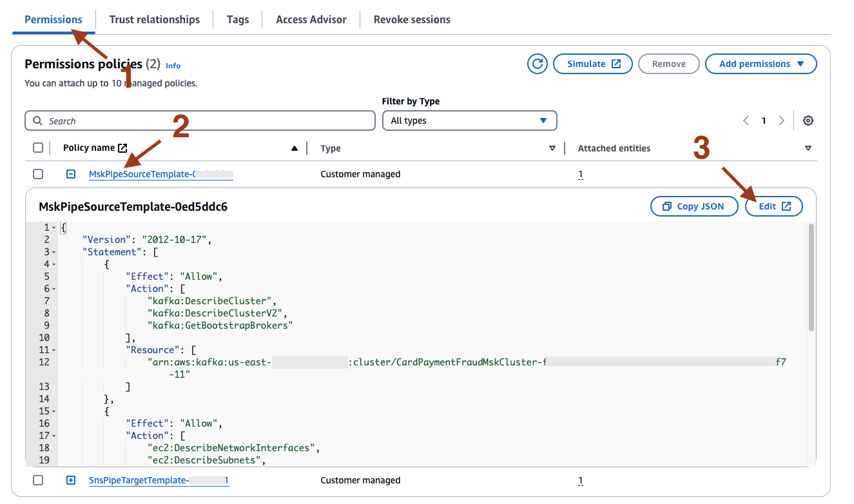
Task: Click the Copy JSON button
Action: (694, 206)
